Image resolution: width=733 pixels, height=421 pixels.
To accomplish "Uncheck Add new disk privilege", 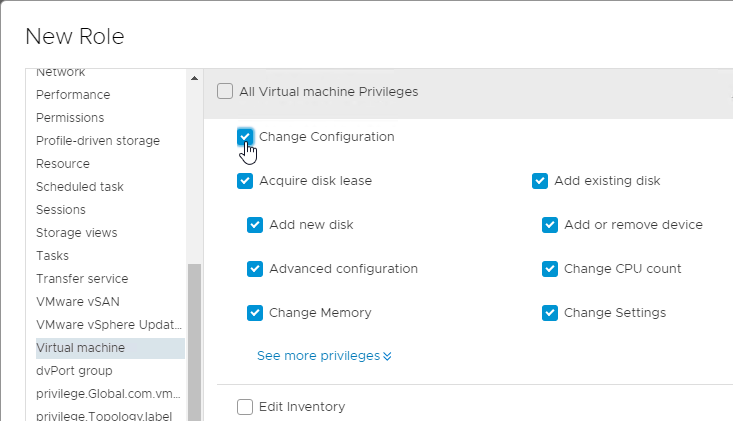I will pos(255,225).
